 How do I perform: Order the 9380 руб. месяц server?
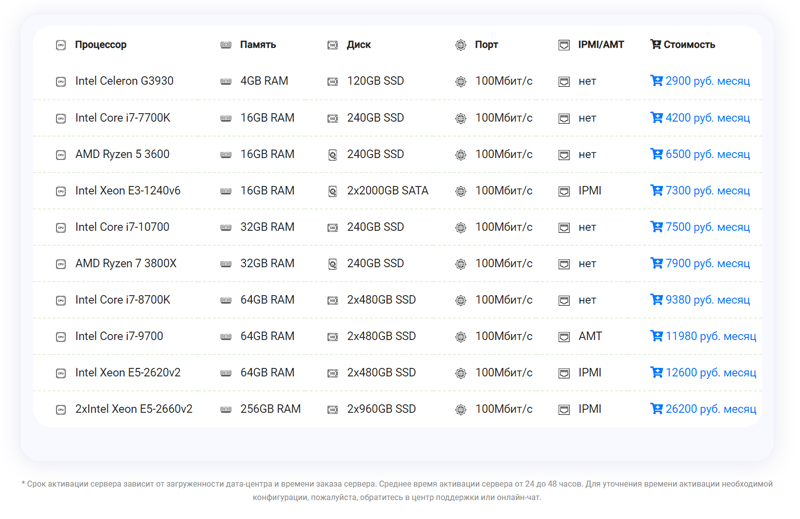pos(700,300)
